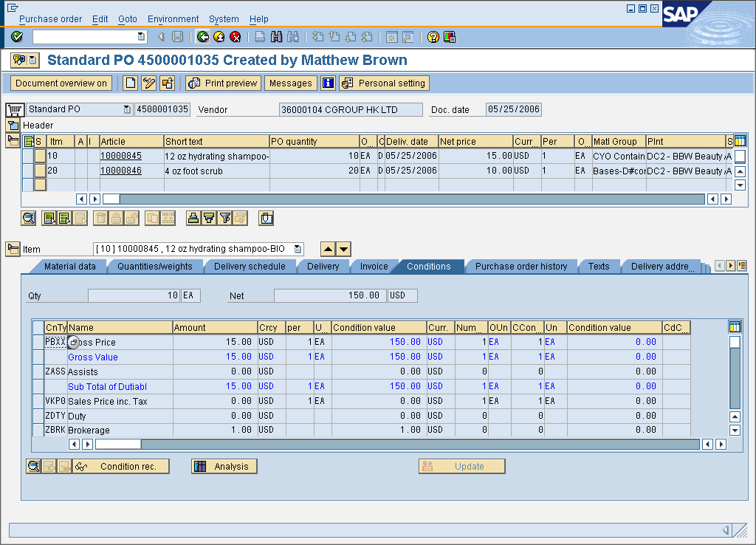756x545 pixels.
Task: Click the Messages button
Action: click(x=291, y=83)
